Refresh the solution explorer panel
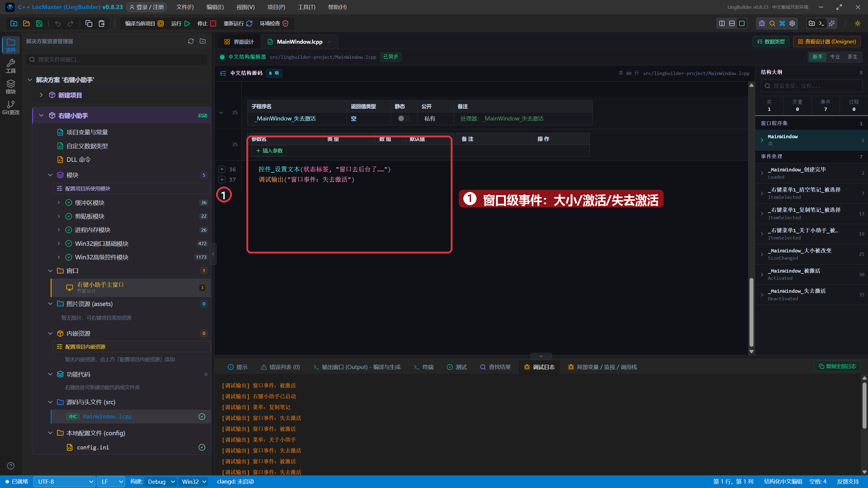The height and width of the screenshot is (488, 868). [x=191, y=41]
